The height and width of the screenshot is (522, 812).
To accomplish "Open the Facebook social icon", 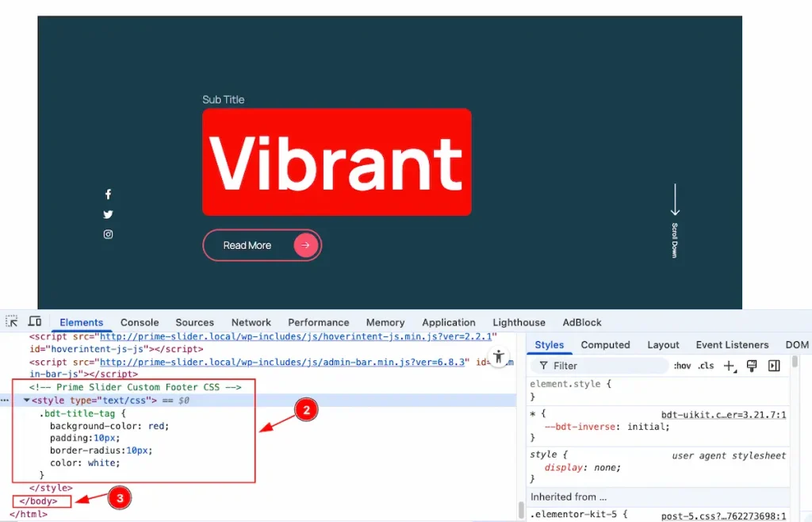I will (108, 194).
